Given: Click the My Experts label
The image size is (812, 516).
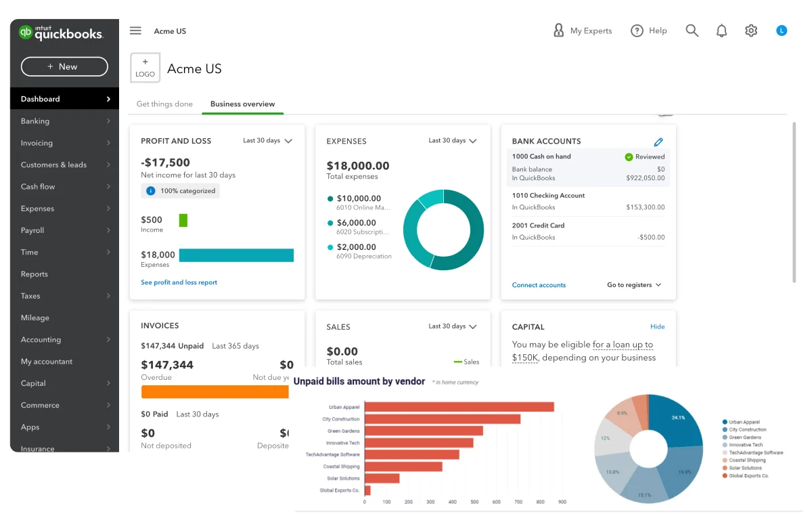Looking at the screenshot, I should [x=591, y=30].
